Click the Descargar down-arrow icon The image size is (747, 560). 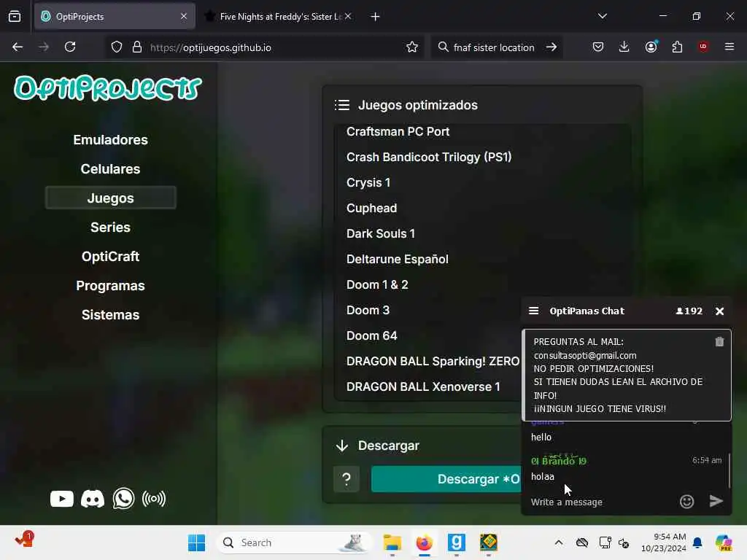tap(342, 446)
